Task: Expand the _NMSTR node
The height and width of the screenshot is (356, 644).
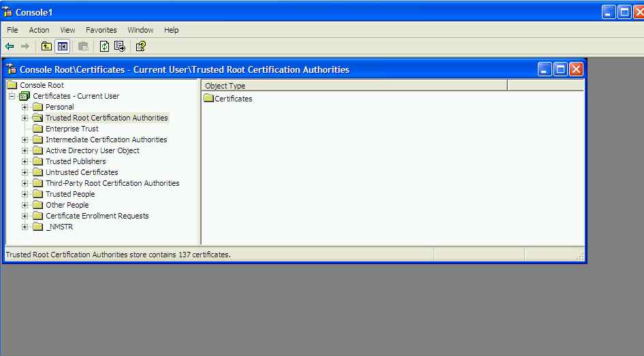Action: (25, 227)
